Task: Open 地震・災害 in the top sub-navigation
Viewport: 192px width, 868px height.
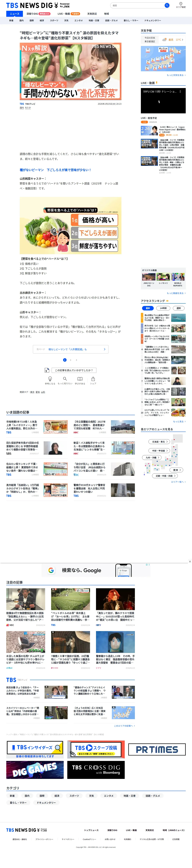Action: click(x=94, y=21)
